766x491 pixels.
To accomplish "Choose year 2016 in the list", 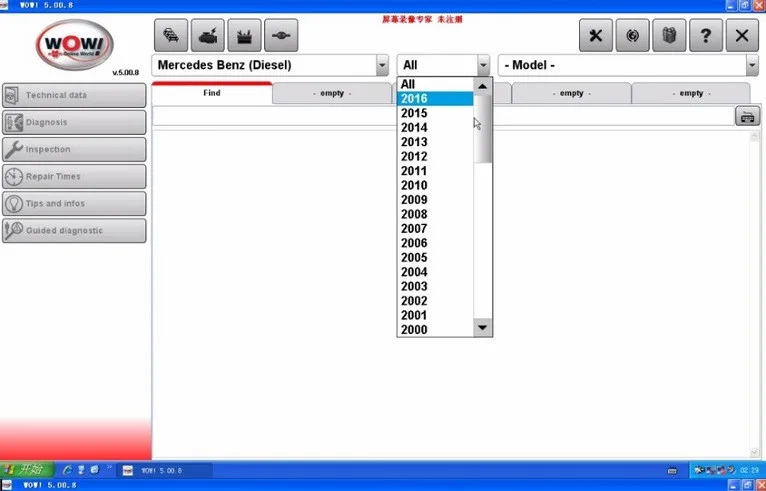I will pyautogui.click(x=435, y=99).
